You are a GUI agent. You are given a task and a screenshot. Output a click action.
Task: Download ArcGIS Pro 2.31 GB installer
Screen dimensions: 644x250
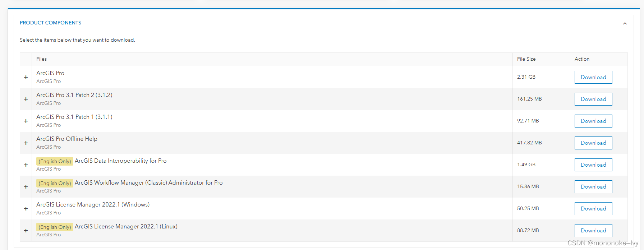(593, 77)
